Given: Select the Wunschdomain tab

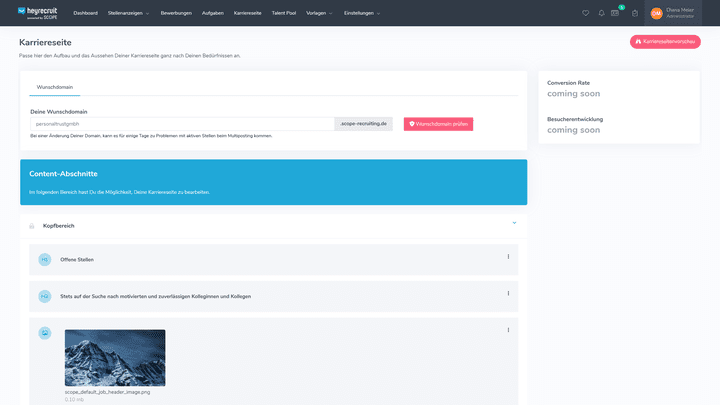Looking at the screenshot, I should point(54,87).
